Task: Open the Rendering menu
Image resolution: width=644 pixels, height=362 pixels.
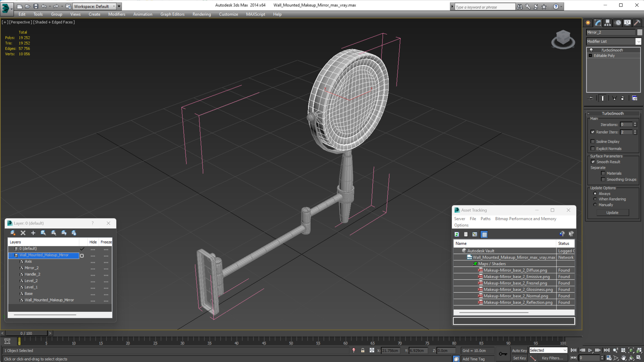Action: (202, 14)
